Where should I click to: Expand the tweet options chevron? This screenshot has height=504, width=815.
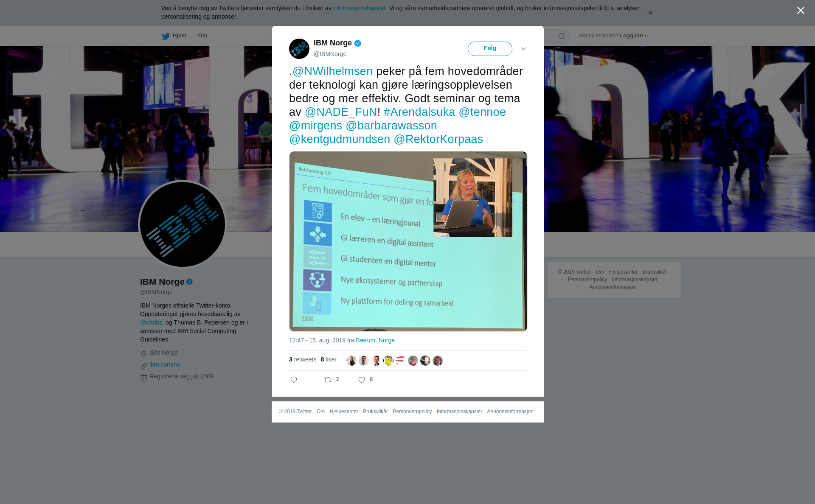tap(523, 49)
